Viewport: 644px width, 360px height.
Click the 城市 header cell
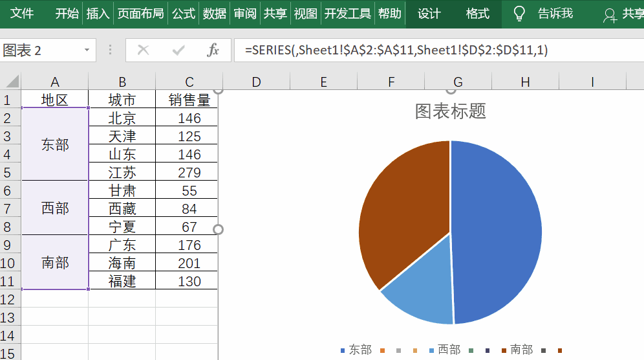[122, 100]
